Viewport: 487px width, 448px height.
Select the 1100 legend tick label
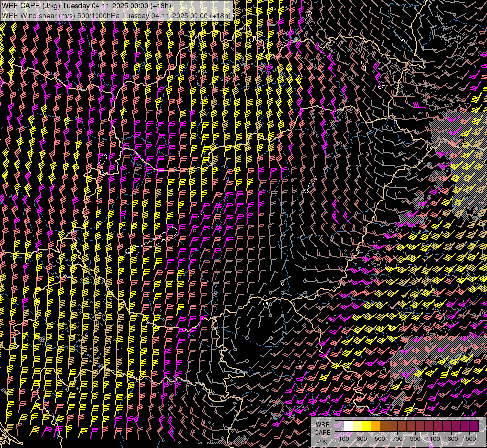[433, 438]
